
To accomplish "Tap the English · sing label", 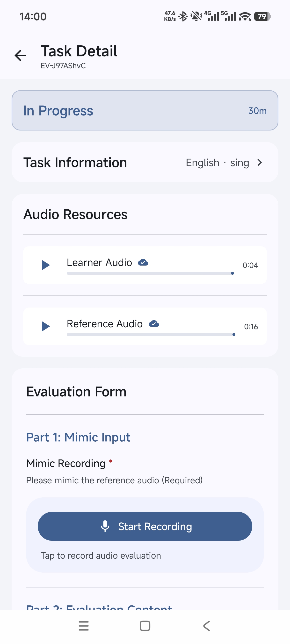I will click(217, 163).
